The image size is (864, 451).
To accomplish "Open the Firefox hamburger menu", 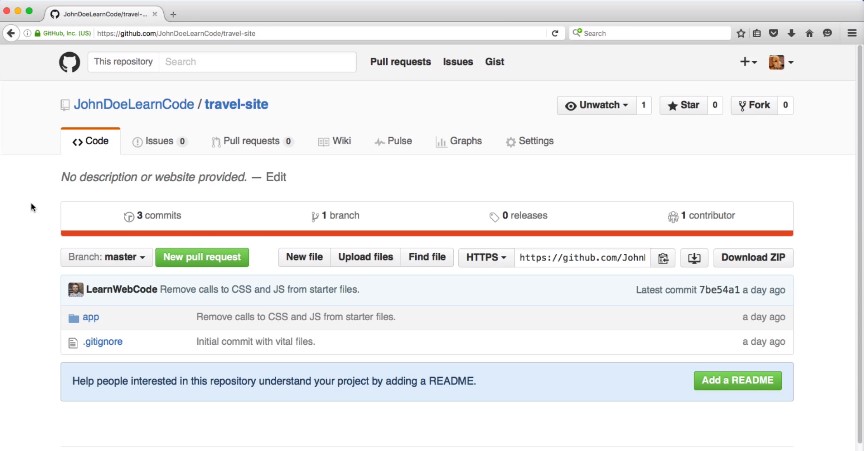I will 849,33.
